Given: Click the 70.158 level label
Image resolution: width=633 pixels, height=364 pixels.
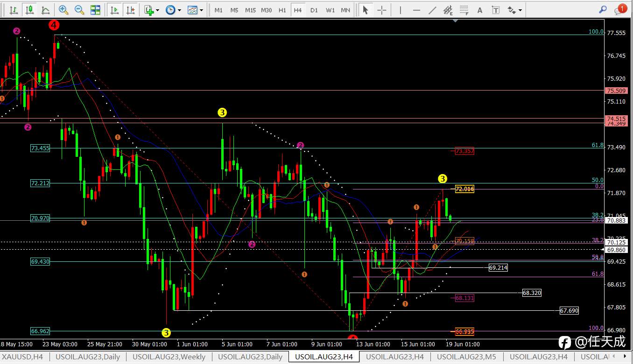Looking at the screenshot, I should (465, 241).
